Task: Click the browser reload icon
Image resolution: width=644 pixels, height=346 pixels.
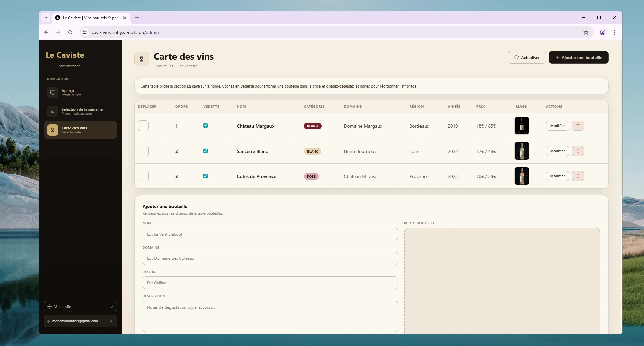Action: (x=70, y=32)
